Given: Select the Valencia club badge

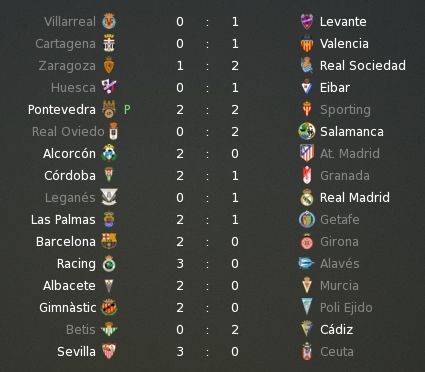Looking at the screenshot, I should tap(307, 44).
